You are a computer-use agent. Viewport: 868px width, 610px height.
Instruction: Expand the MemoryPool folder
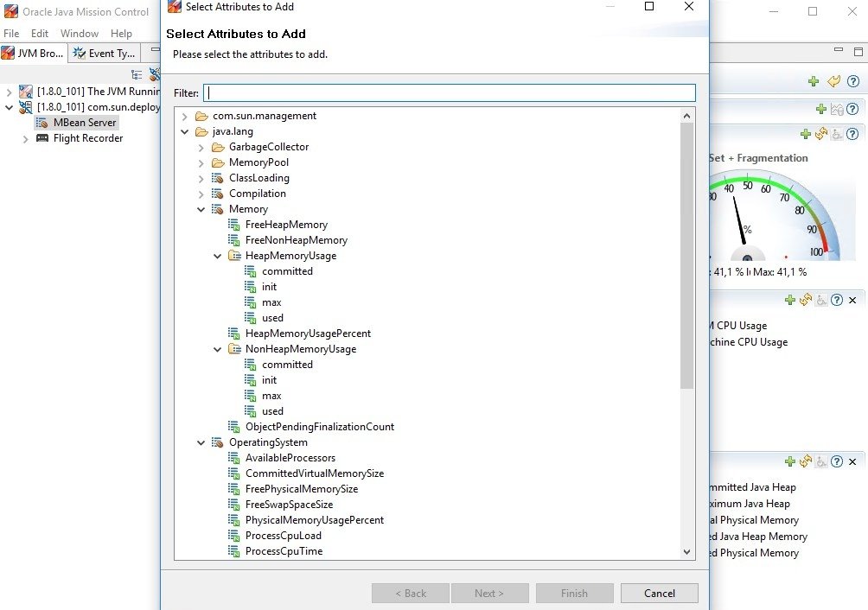pos(201,162)
